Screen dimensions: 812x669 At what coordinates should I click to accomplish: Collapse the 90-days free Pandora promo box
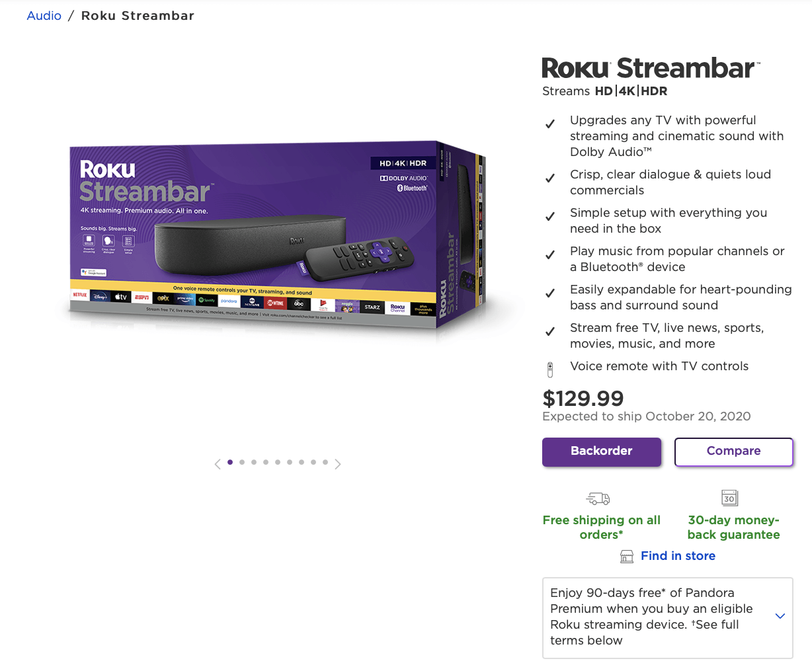tap(780, 615)
